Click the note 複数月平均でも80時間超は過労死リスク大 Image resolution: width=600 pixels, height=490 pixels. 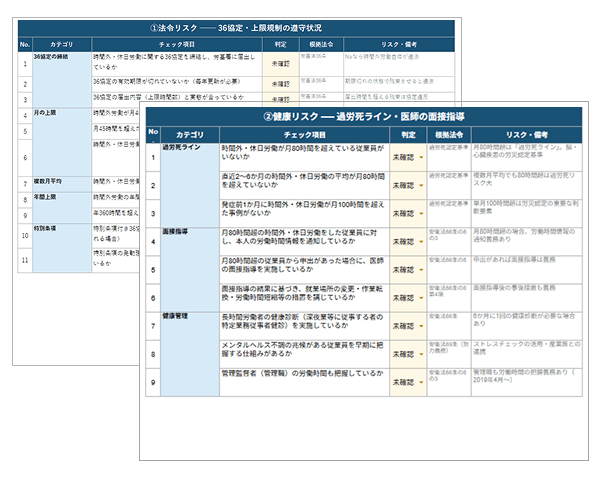click(527, 186)
